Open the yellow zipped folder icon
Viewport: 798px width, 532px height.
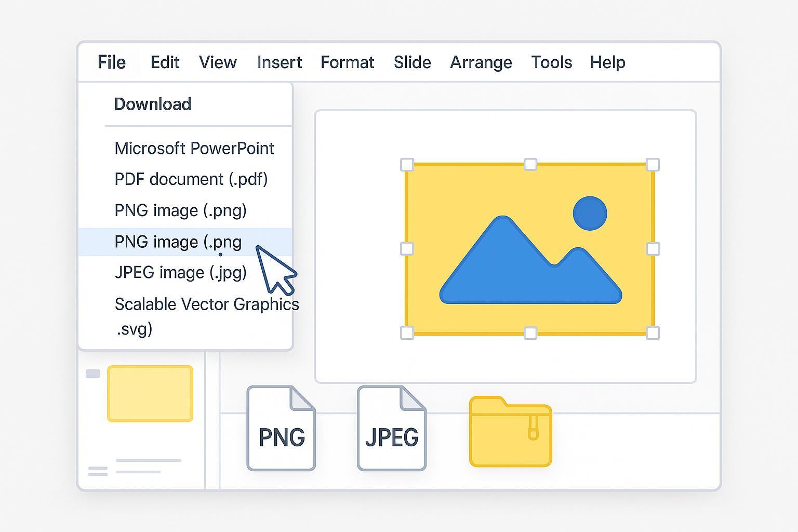510,432
